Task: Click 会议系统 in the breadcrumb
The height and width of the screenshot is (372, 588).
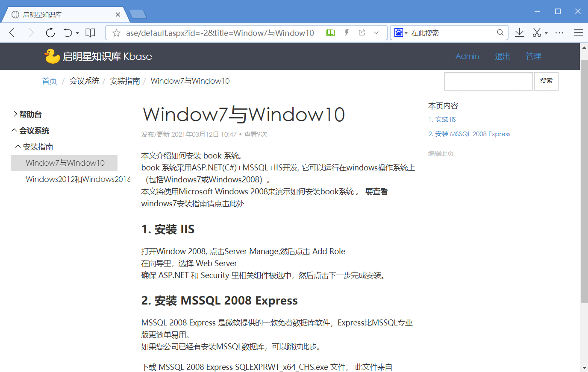Action: pyautogui.click(x=84, y=81)
